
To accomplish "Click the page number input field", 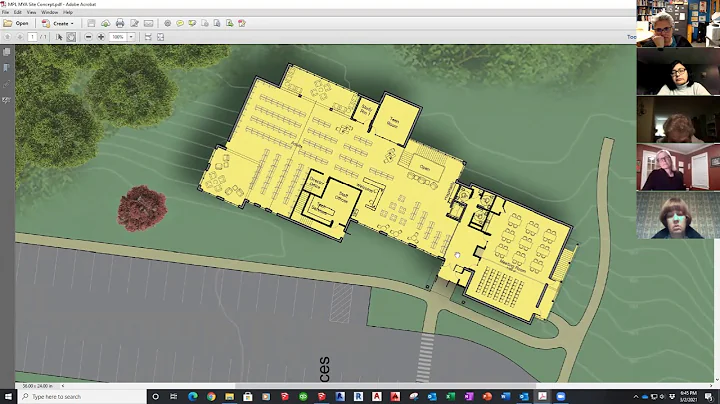I will point(32,37).
